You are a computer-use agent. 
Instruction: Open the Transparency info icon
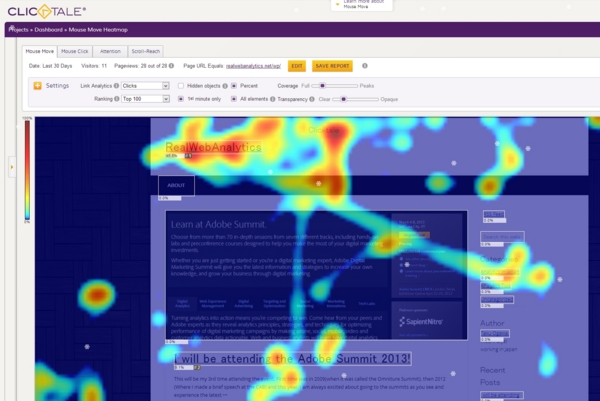[x=312, y=99]
